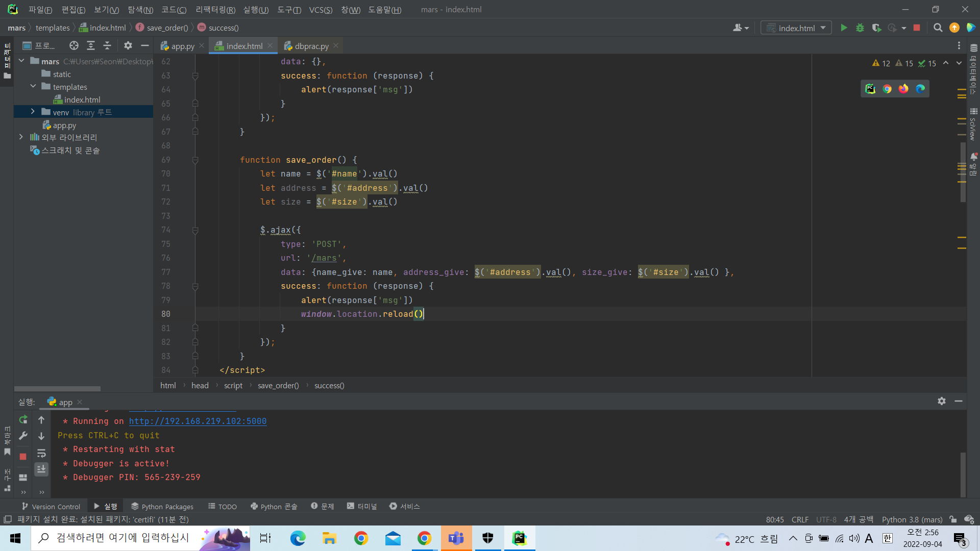Image resolution: width=980 pixels, height=551 pixels.
Task: Toggle the SciView side panel
Action: 973,124
